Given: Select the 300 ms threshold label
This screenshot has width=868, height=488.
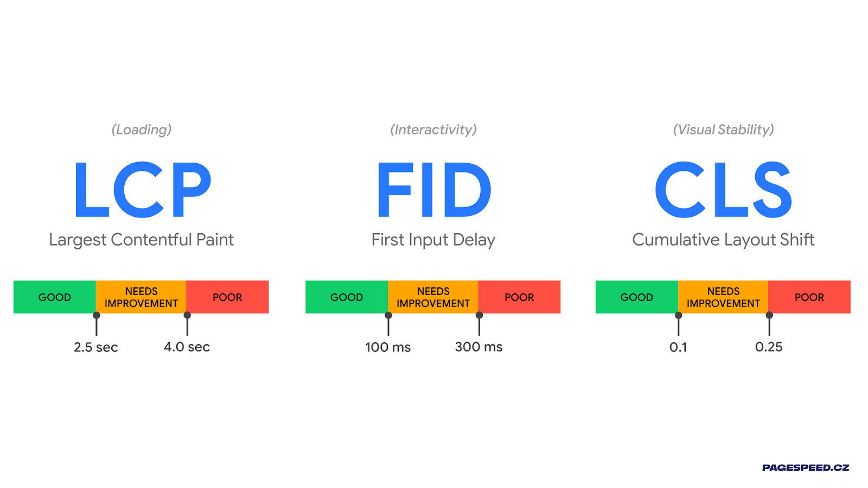Looking at the screenshot, I should (478, 347).
